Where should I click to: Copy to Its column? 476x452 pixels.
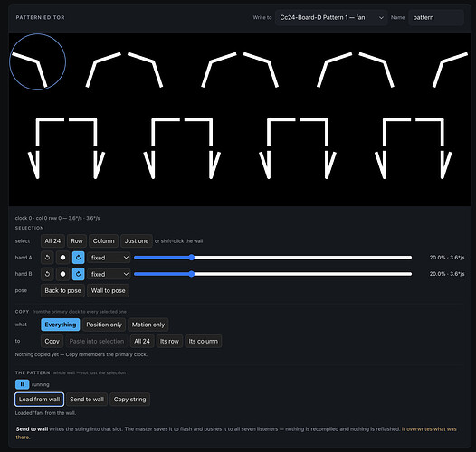tap(203, 342)
